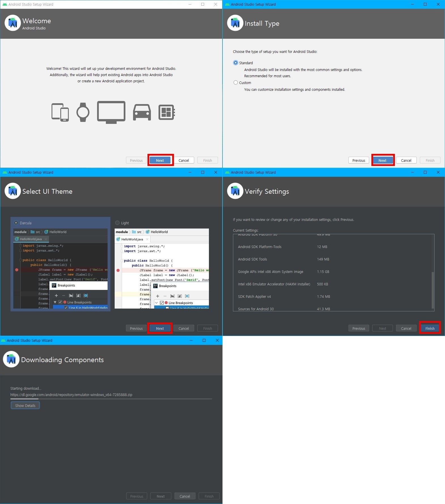445x504 pixels.
Task: Click the vertical scrollbar in Current Settings list
Action: pos(433,290)
